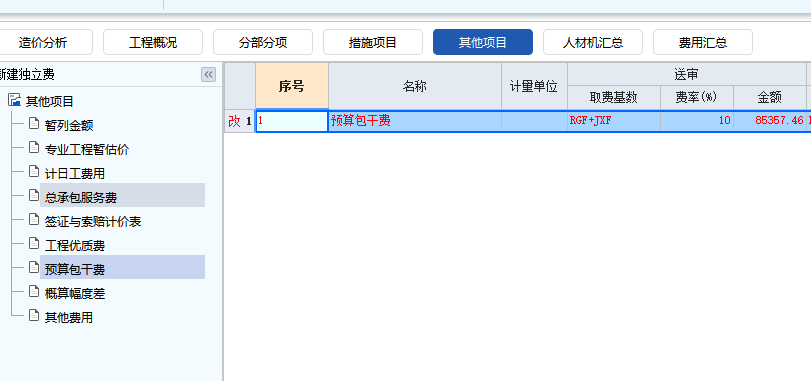Click document icon beside 专业工程暂估价

point(34,148)
